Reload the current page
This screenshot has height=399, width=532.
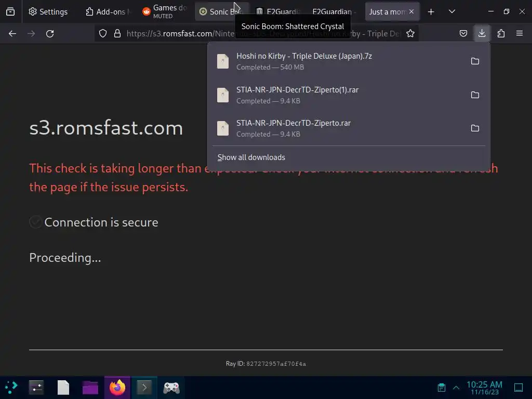click(50, 34)
